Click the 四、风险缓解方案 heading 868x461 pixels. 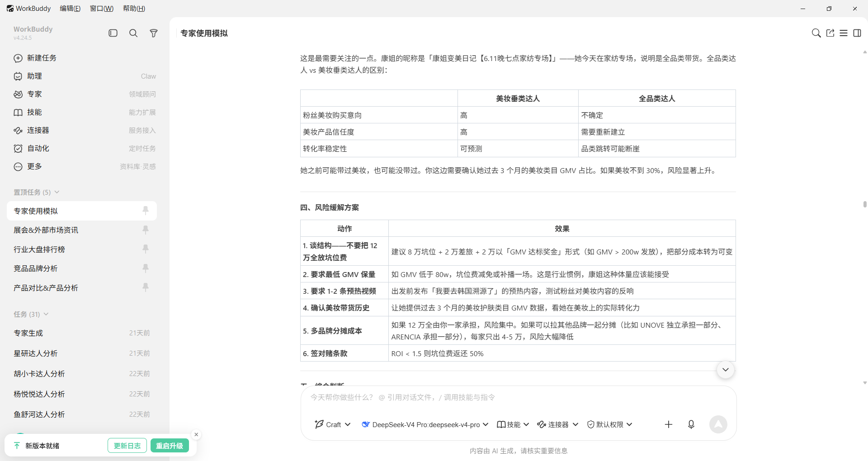point(330,207)
